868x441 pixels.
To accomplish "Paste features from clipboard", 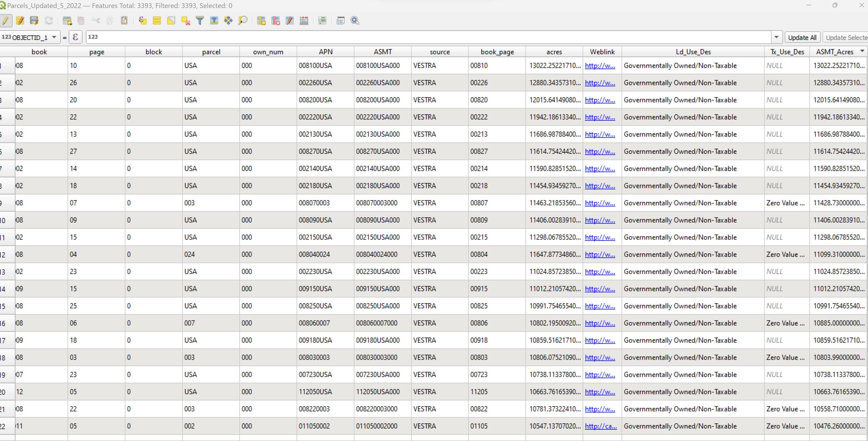I will [124, 21].
